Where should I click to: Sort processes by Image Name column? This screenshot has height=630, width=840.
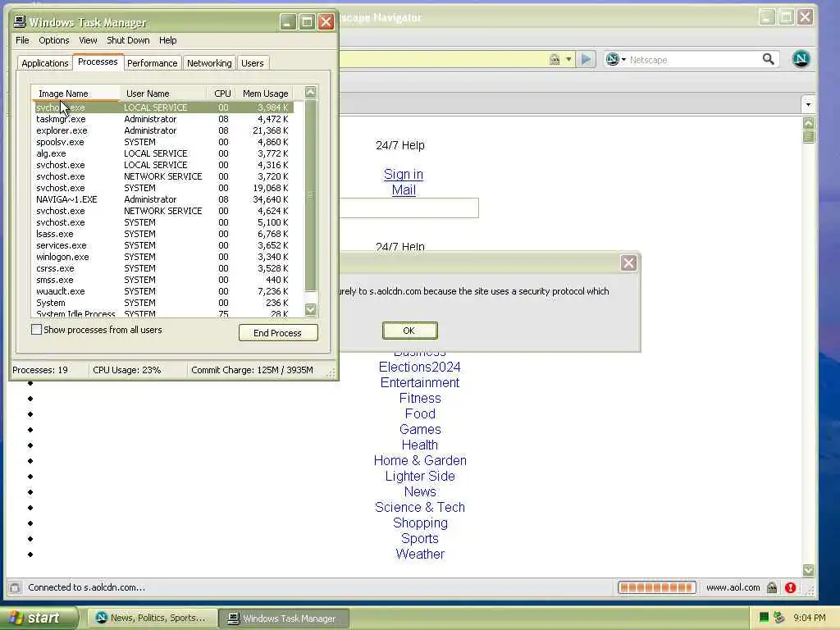coord(75,94)
